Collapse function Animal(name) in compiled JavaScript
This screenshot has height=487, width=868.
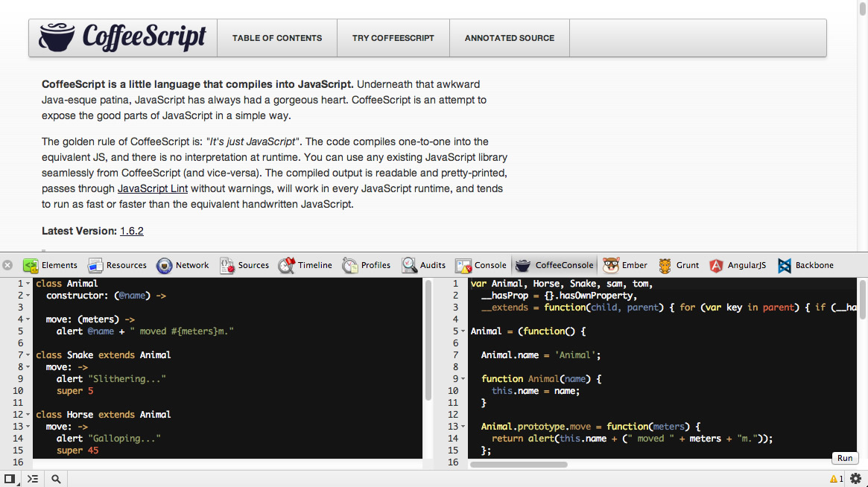coord(463,379)
